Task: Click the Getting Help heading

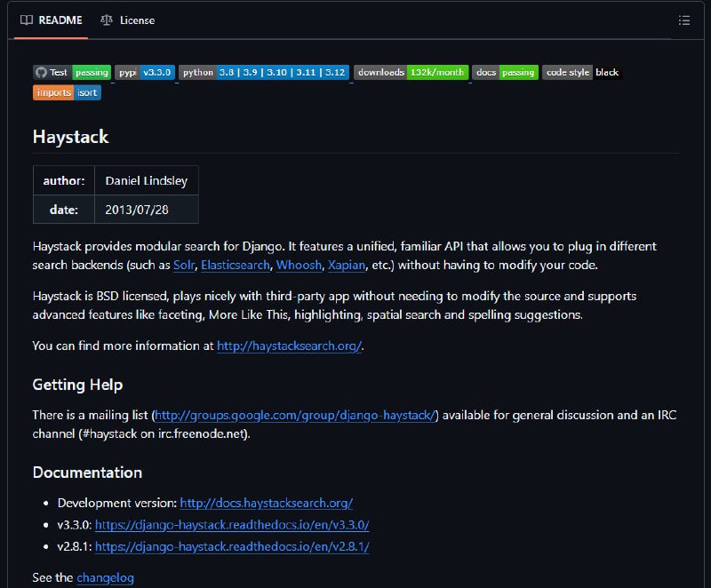Action: click(77, 385)
